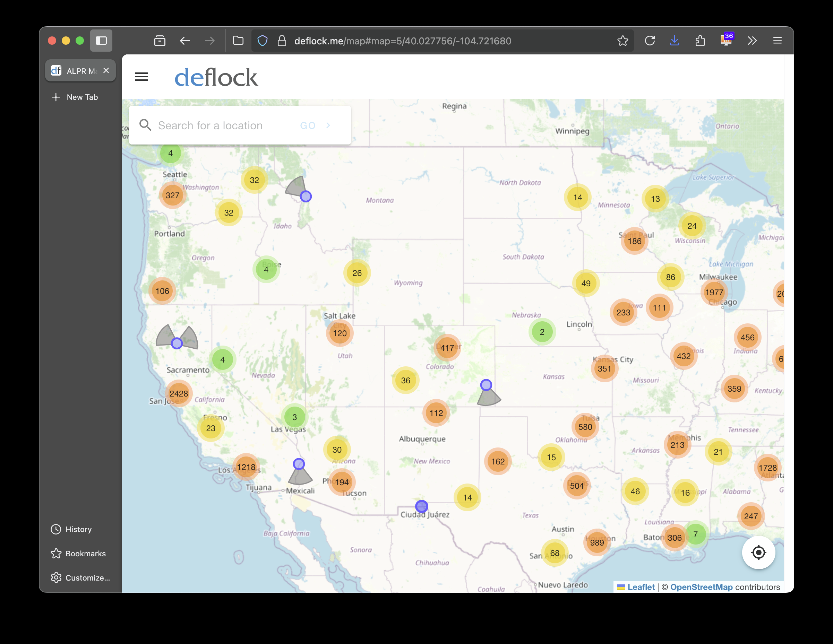The width and height of the screenshot is (833, 644).
Task: Click the double-cone camera marker north of Sacramento
Action: click(177, 343)
